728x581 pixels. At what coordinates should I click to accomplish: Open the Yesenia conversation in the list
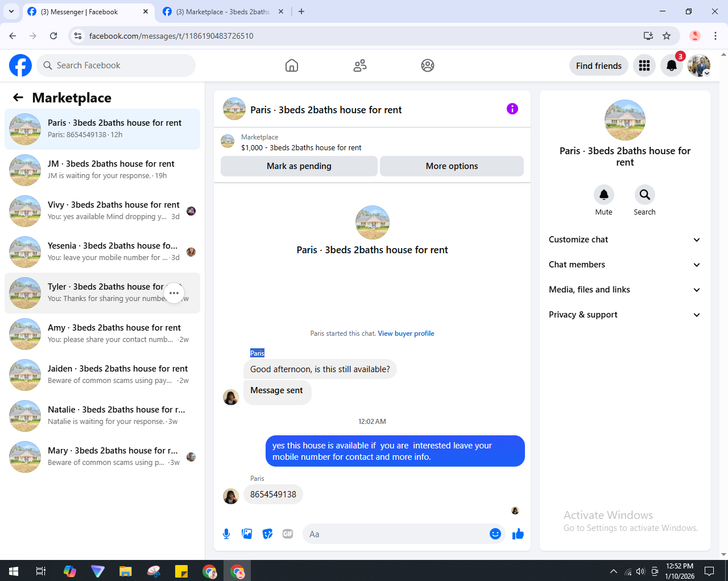pyautogui.click(x=102, y=252)
